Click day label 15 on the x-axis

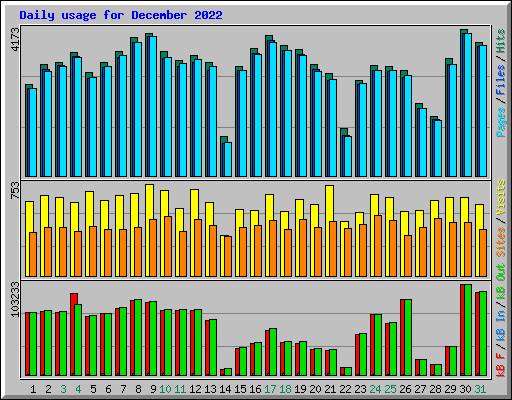point(240,389)
